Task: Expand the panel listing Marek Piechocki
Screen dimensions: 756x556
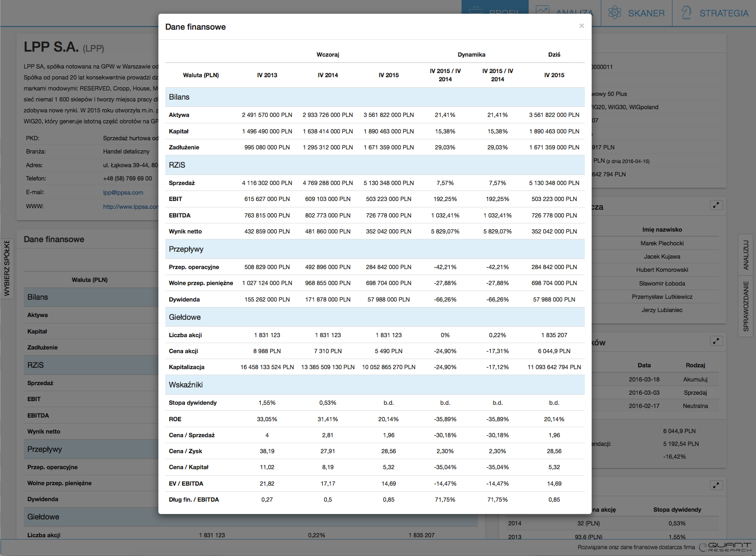Action: tap(716, 205)
